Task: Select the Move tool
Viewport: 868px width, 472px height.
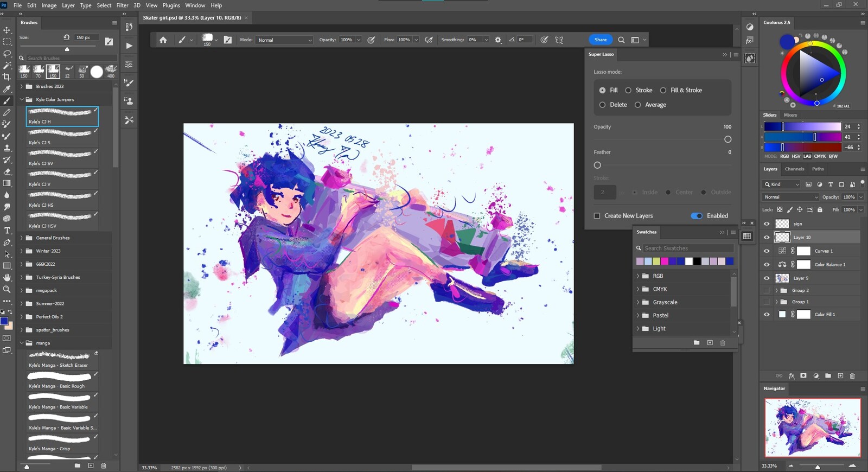Action: point(7,30)
